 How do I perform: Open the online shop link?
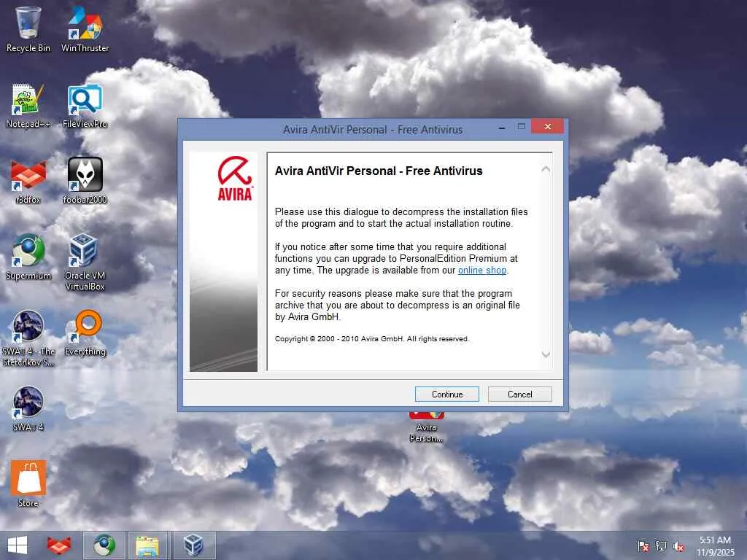[x=482, y=270]
